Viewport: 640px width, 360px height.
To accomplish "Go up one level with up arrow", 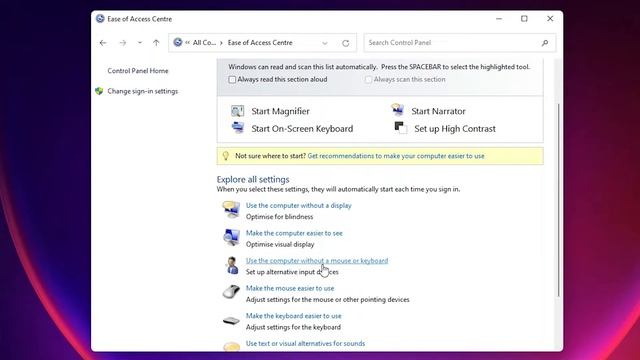I will tap(156, 43).
